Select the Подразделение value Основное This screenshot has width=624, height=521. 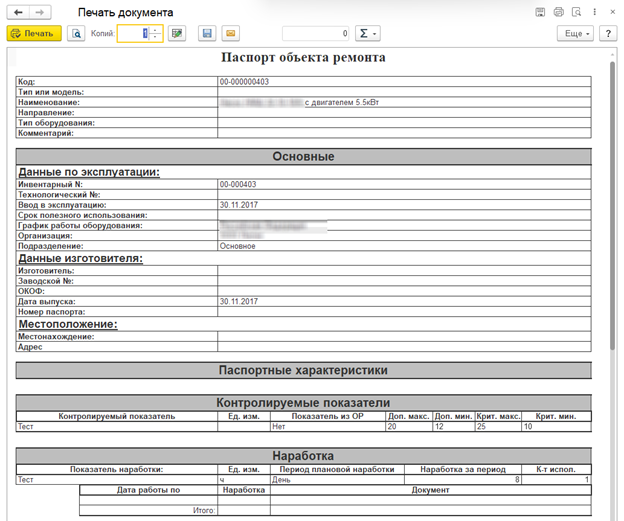[404, 246]
